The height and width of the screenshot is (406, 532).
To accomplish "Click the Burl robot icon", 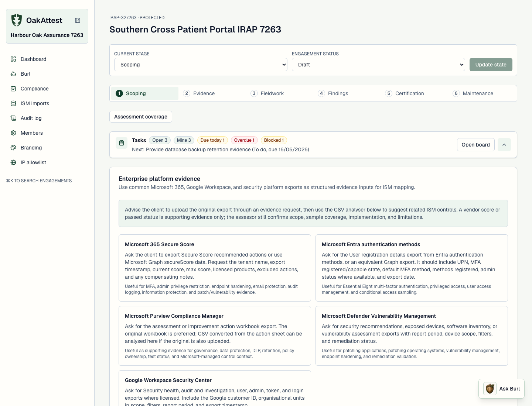I will 13,74.
